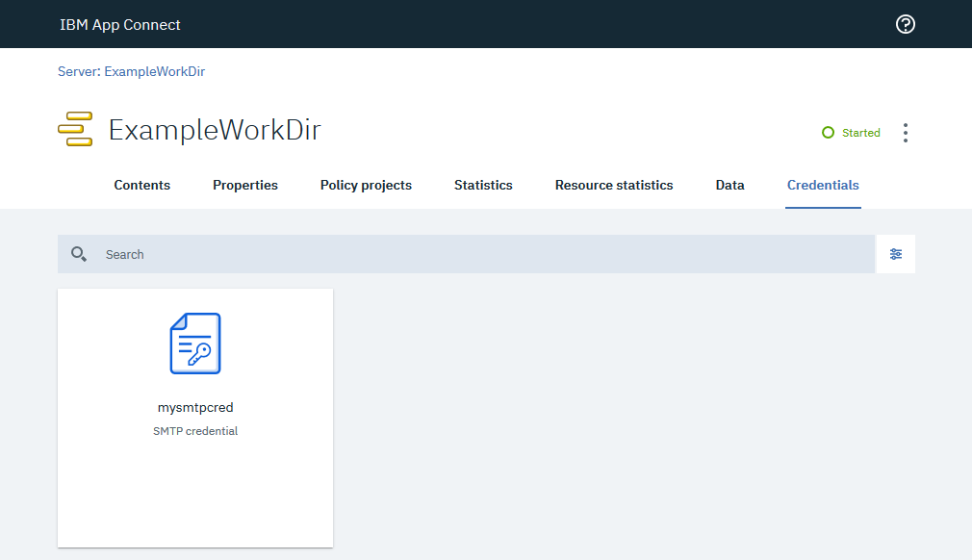Switch to the Contents tab
The image size is (972, 560).
tap(142, 185)
